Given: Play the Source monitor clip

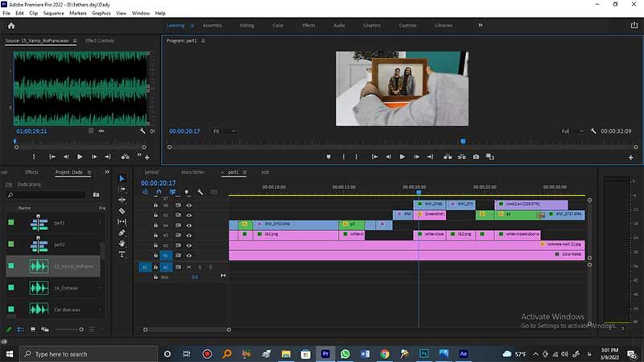Looking at the screenshot, I should [x=80, y=157].
